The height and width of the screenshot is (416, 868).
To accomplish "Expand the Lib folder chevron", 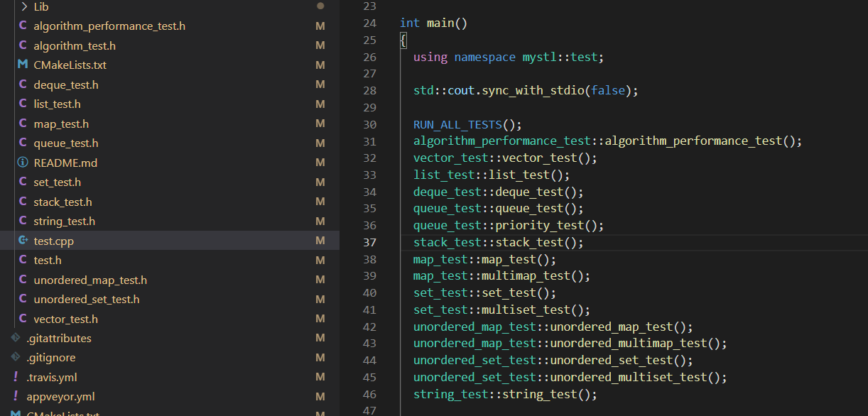I will point(23,6).
